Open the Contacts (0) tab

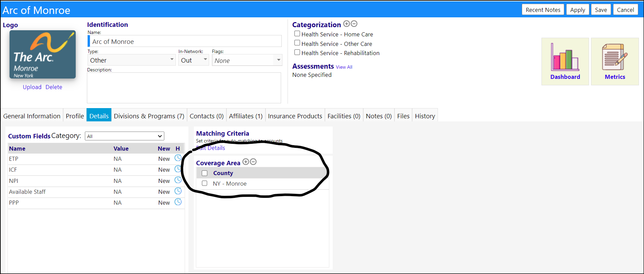pyautogui.click(x=206, y=116)
